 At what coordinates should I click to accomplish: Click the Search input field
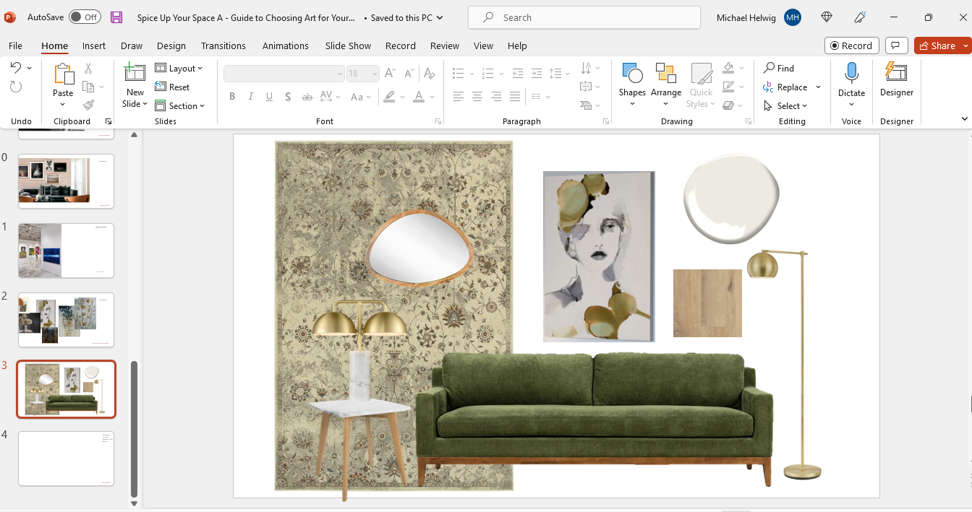click(584, 17)
